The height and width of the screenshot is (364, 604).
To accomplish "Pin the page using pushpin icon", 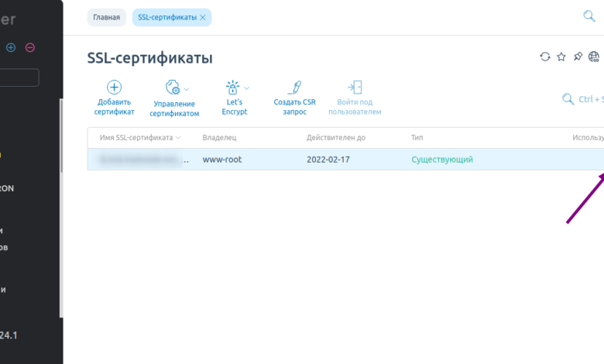I will 578,57.
